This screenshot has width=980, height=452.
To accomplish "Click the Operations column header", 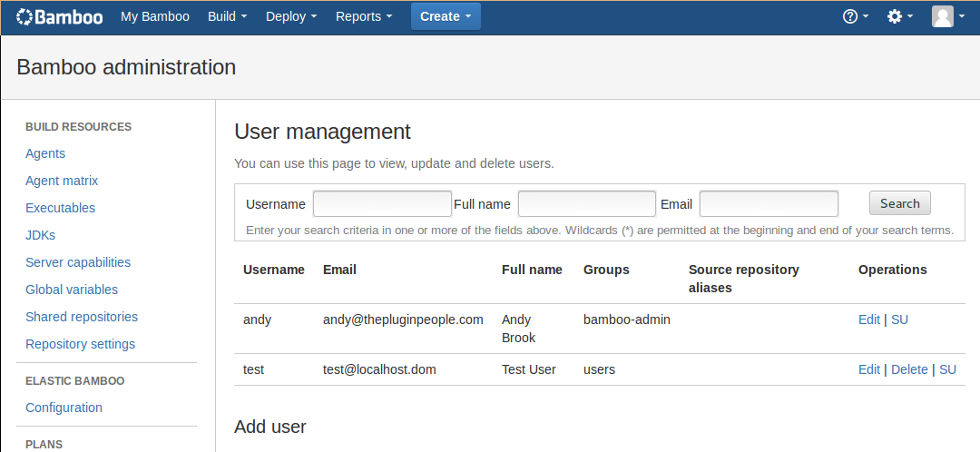I will coord(893,270).
